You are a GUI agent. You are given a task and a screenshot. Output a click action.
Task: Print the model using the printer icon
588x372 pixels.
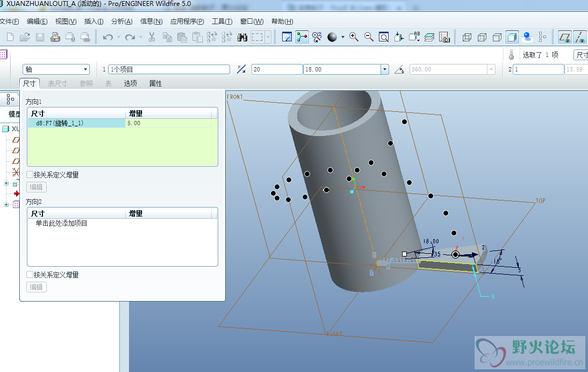55,37
